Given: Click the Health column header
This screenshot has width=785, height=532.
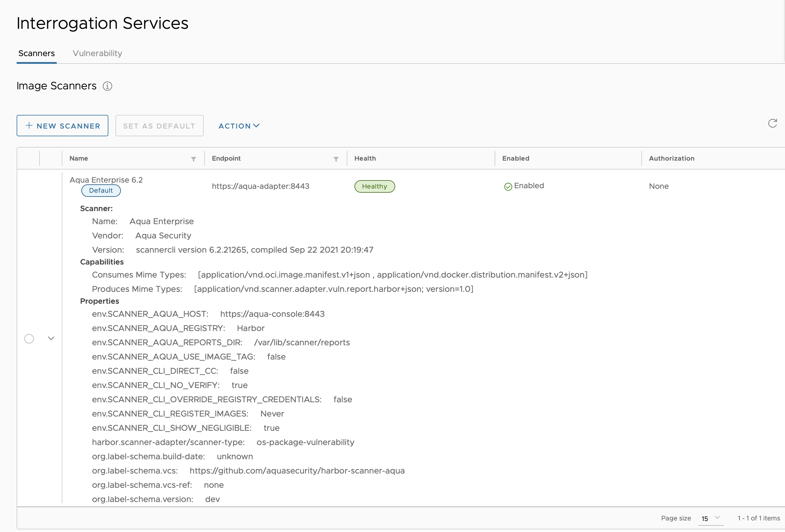Looking at the screenshot, I should 365,159.
